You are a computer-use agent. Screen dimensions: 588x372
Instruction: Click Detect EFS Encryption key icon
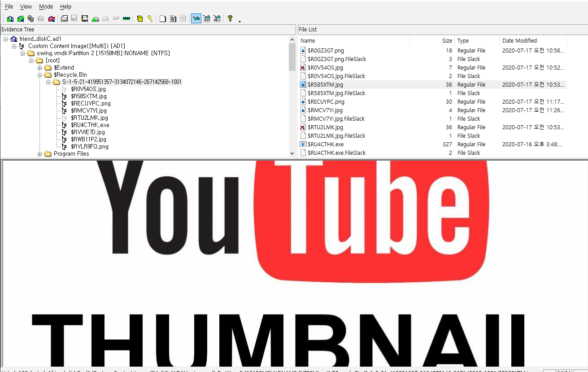pyautogui.click(x=150, y=19)
